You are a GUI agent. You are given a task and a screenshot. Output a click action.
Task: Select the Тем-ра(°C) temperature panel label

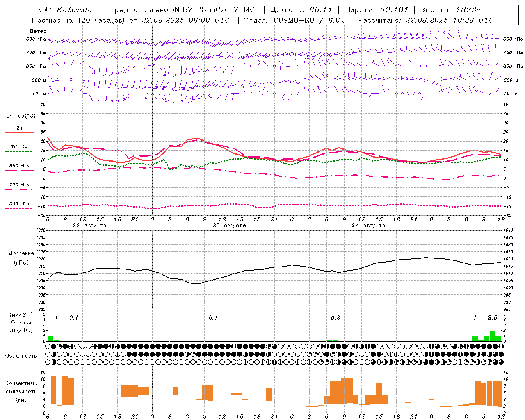pyautogui.click(x=19, y=116)
